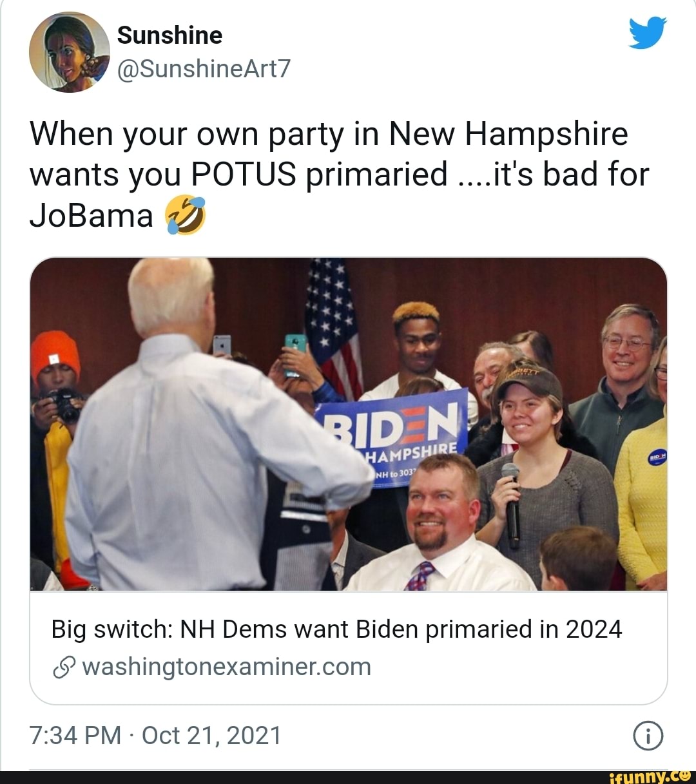Click the word 'POTUS' in the tweet
696x784 pixels.
click(244, 175)
